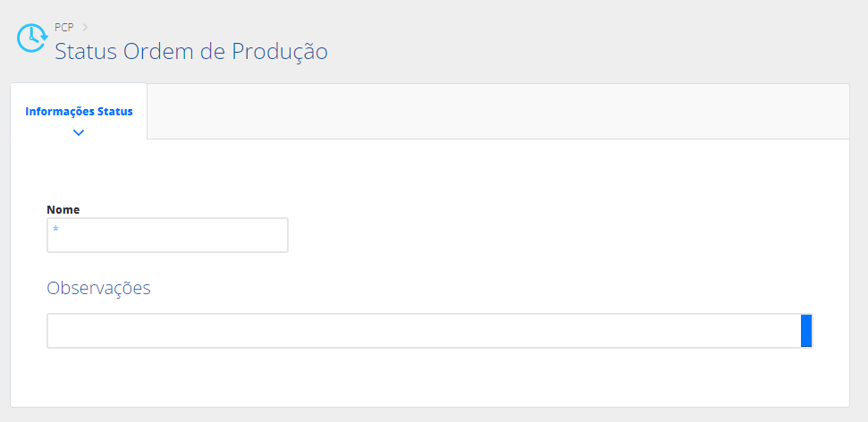The image size is (868, 422).
Task: Click the empty tab strip beside Informações Status
Action: [x=498, y=112]
